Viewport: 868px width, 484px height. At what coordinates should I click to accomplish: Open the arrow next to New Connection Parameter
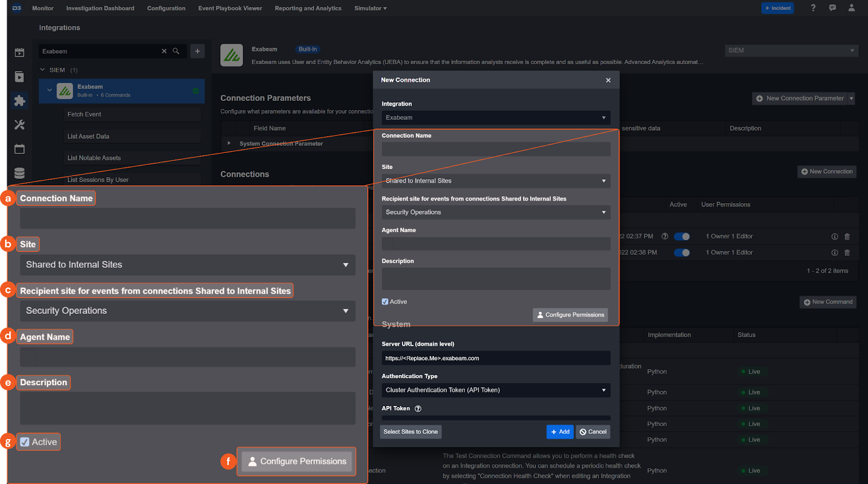851,99
